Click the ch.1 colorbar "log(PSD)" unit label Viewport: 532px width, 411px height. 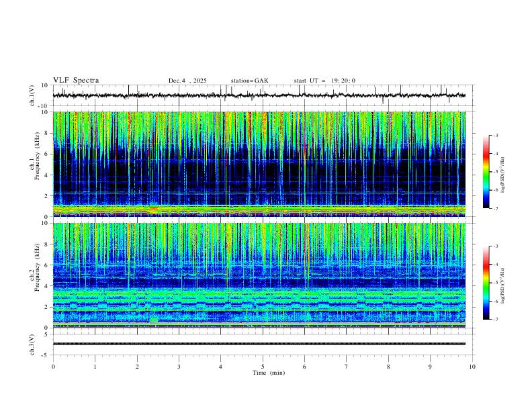click(x=502, y=175)
